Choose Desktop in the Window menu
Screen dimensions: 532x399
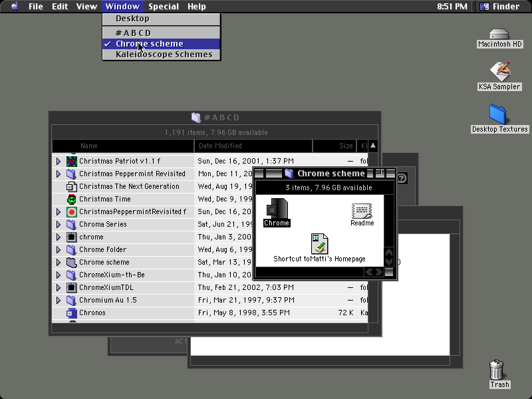pyautogui.click(x=162, y=19)
